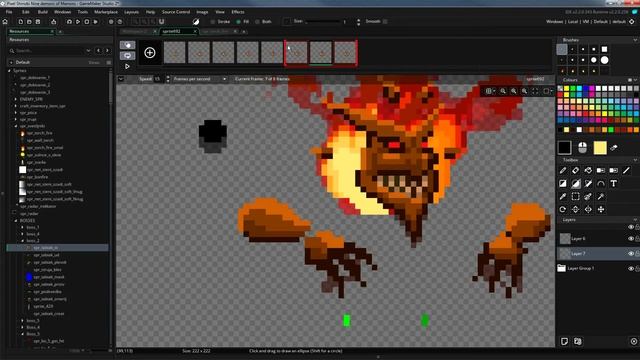Select the Arc tool in Toolbox

pyautogui.click(x=601, y=183)
